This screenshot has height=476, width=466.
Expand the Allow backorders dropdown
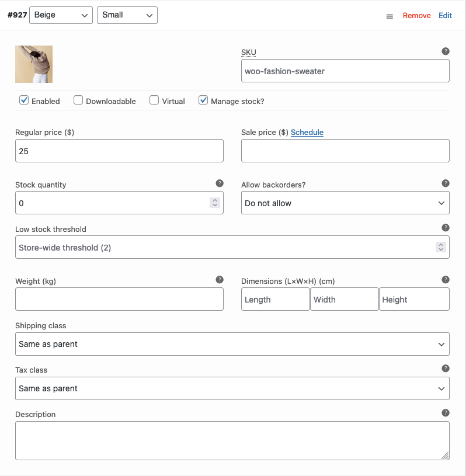coord(345,203)
